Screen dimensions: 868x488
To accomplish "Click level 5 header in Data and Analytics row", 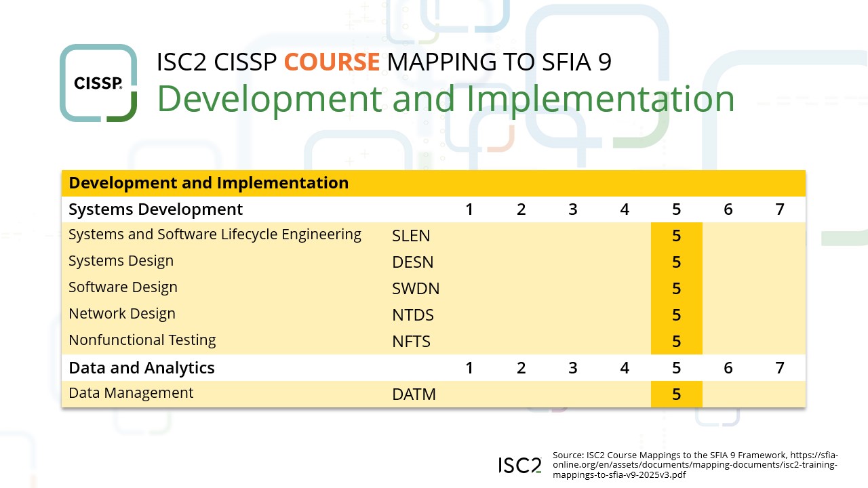I will [x=676, y=368].
